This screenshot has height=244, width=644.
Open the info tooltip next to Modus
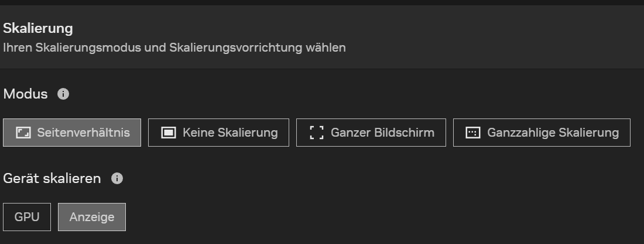(x=64, y=94)
